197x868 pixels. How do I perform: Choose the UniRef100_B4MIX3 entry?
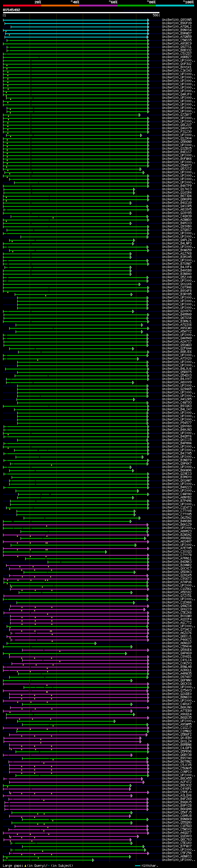(x=177, y=223)
